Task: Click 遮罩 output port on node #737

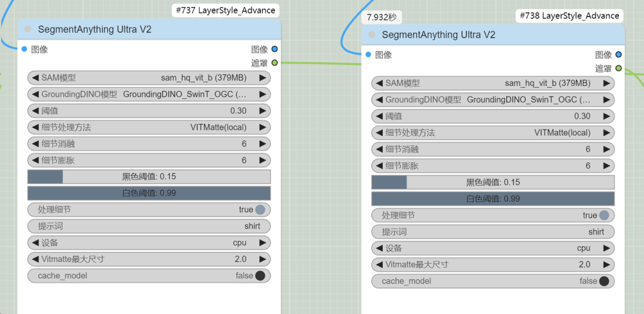Action: coord(274,63)
